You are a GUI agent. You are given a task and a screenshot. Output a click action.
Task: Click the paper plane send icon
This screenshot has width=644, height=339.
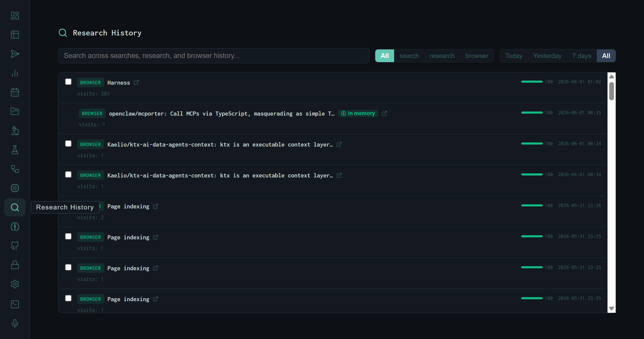click(x=15, y=54)
